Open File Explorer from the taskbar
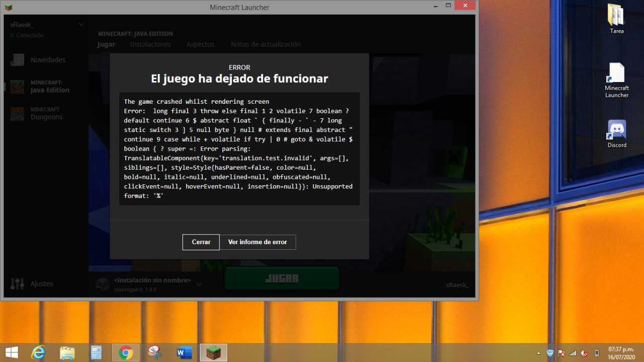This screenshot has width=644, height=362. click(x=67, y=352)
